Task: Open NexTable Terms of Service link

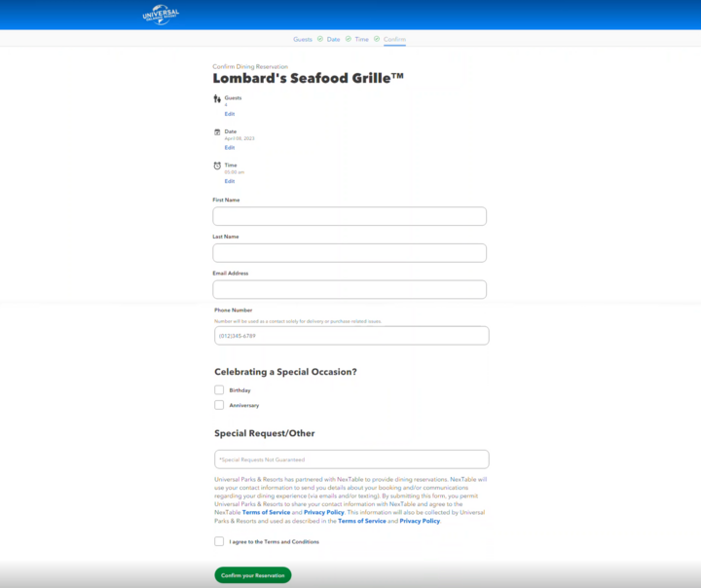Action: [x=266, y=512]
